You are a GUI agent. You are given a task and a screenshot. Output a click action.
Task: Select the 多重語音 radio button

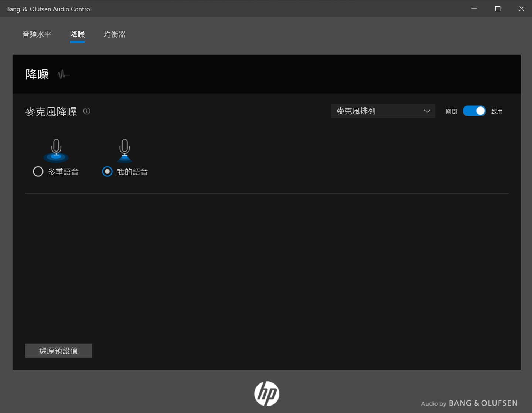(x=38, y=172)
